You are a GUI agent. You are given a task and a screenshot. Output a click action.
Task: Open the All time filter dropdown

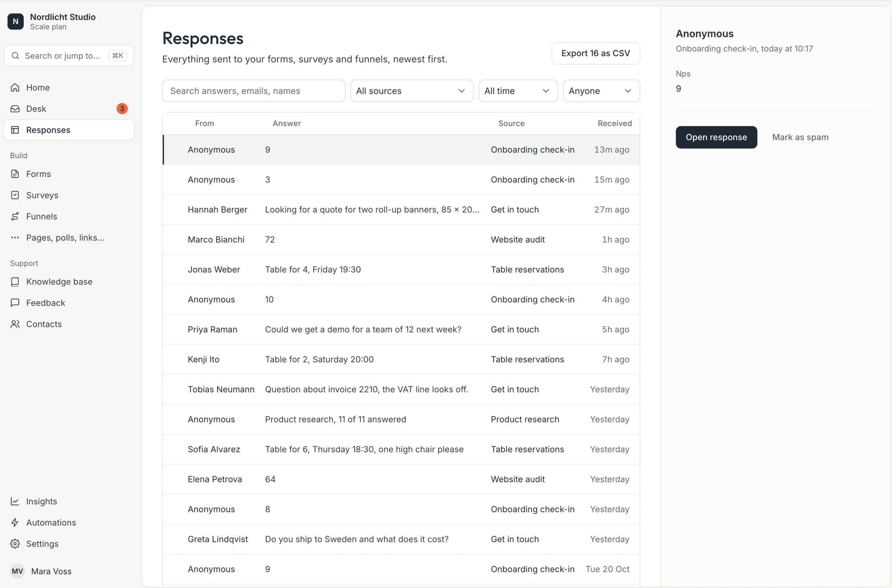518,91
